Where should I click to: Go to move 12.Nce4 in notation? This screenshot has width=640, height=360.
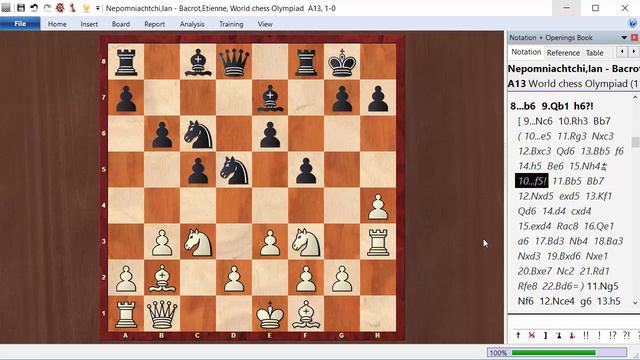pos(558,301)
